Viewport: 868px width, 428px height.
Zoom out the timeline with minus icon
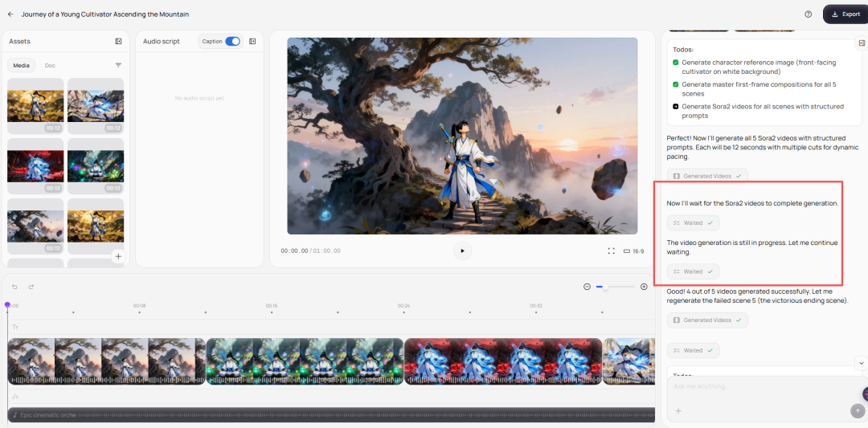[588, 287]
